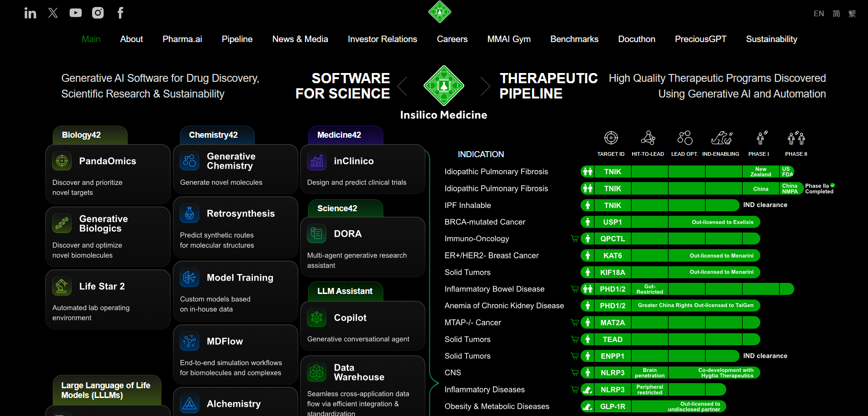The image size is (868, 416).
Task: Click the Insilico Medicine heading text
Action: [443, 115]
